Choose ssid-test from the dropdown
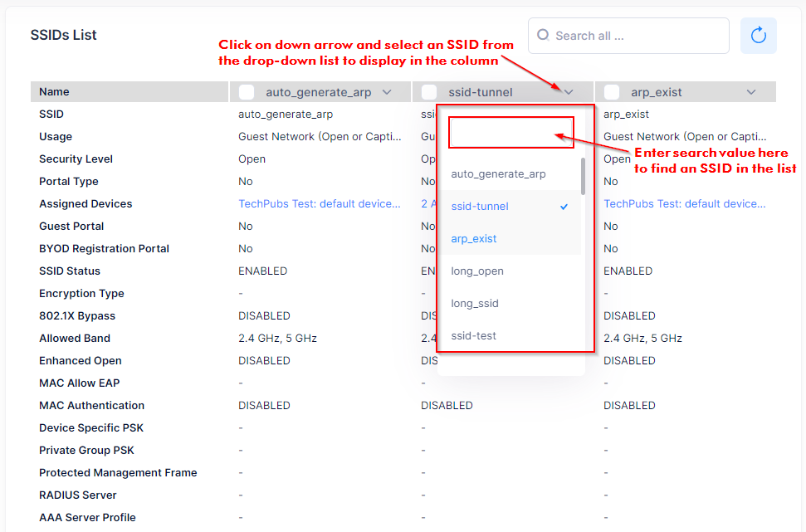 (x=474, y=336)
